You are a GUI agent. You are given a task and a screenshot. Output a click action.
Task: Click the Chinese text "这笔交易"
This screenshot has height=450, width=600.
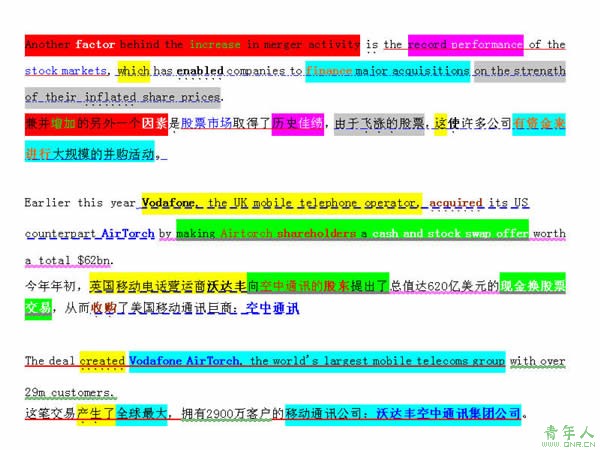tap(50, 413)
